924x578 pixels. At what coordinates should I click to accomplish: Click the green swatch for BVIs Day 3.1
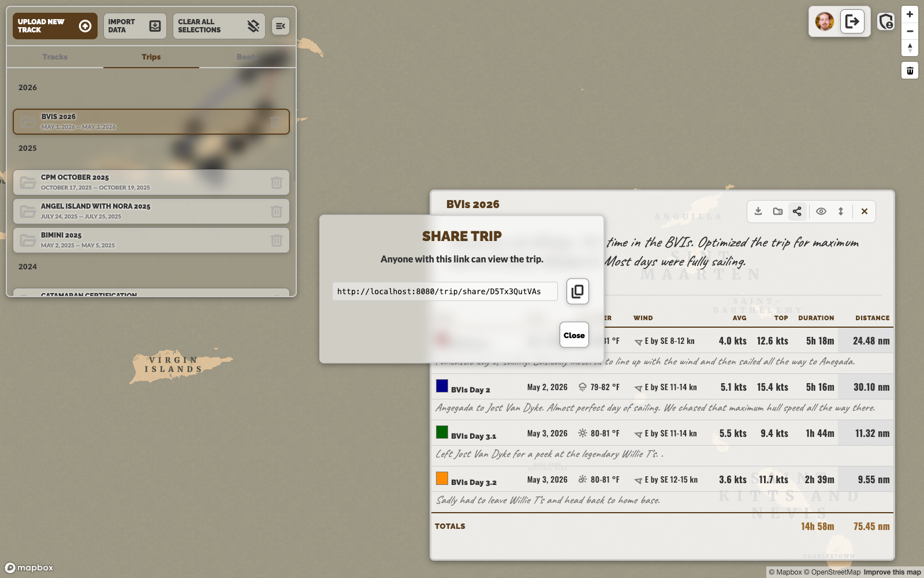[x=442, y=432]
